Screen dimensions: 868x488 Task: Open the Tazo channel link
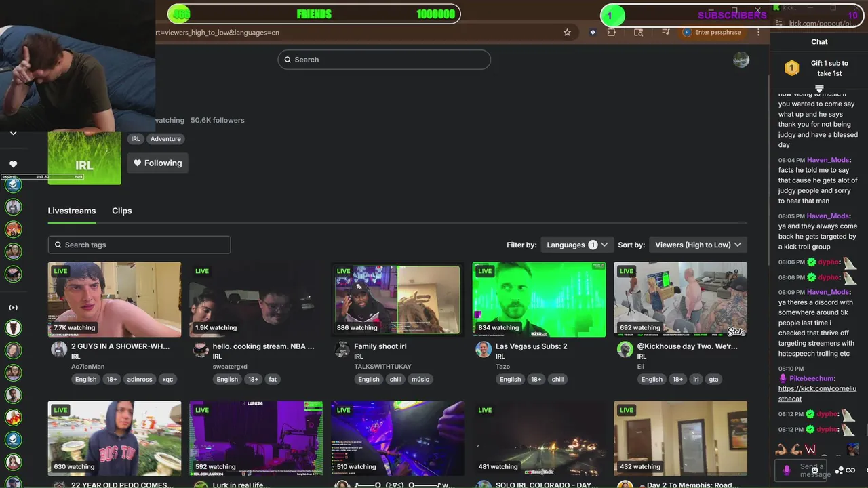tap(502, 367)
